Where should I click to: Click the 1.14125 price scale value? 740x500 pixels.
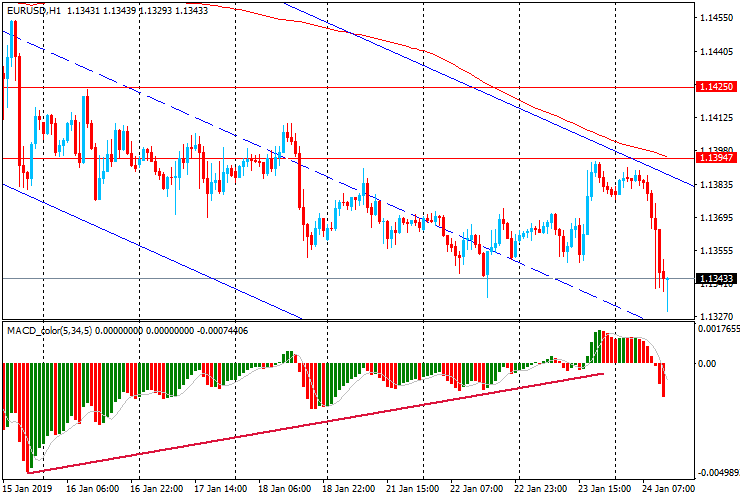coord(716,118)
